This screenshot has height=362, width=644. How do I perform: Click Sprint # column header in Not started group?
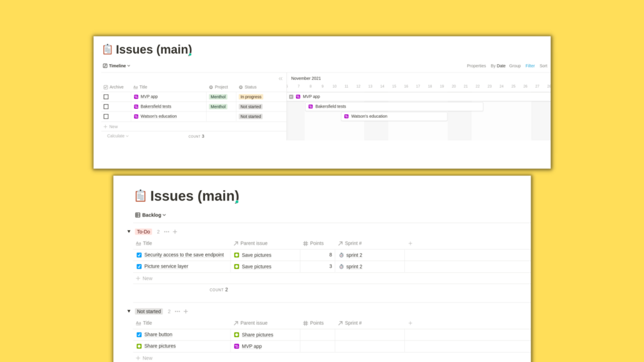tap(350, 323)
